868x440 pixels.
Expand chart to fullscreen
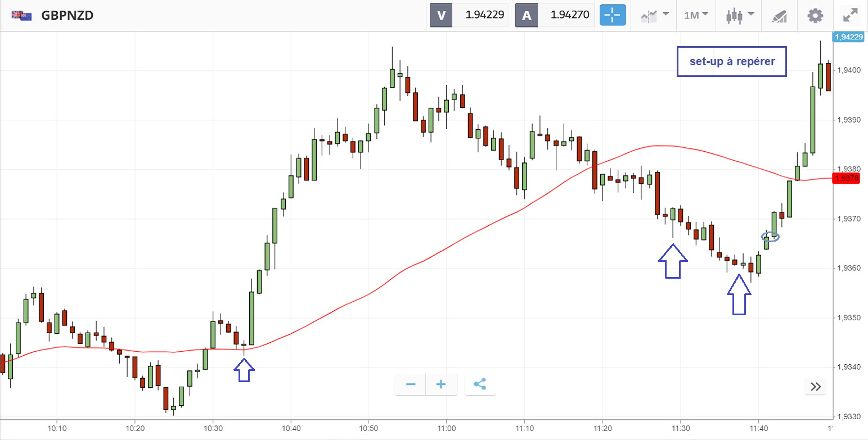click(x=849, y=15)
